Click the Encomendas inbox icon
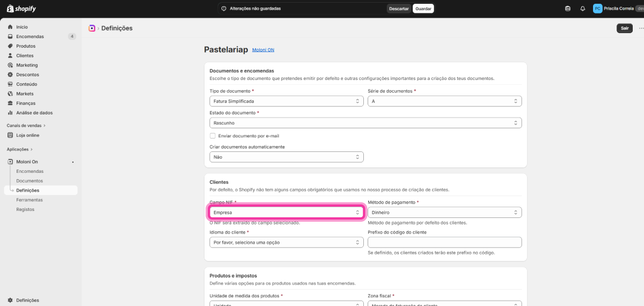The height and width of the screenshot is (306, 644). click(10, 37)
